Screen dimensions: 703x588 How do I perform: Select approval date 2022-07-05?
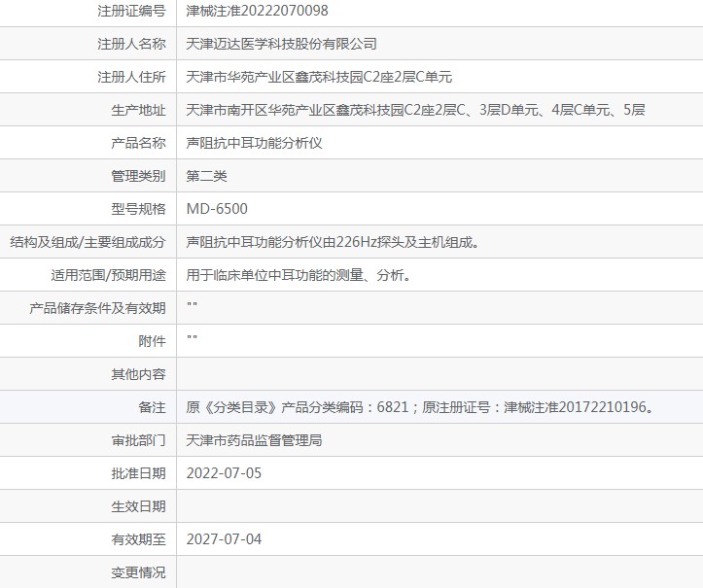click(x=224, y=473)
